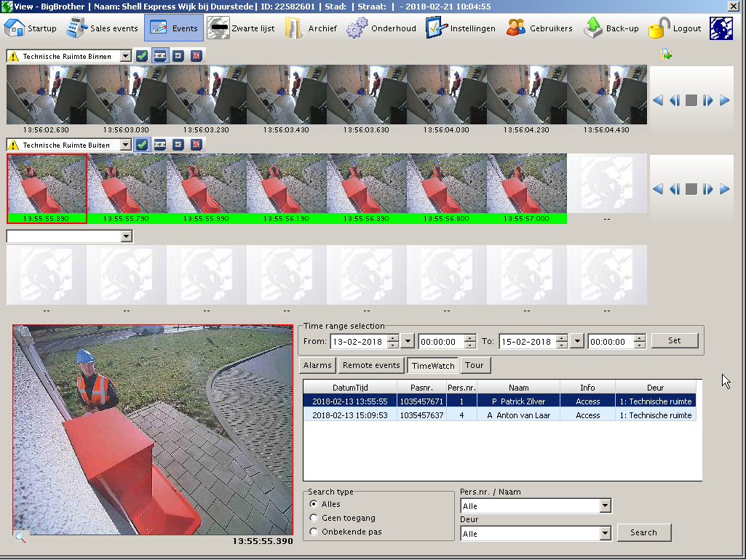The width and height of the screenshot is (746, 560).
Task: Click the Search button
Action: tap(643, 532)
